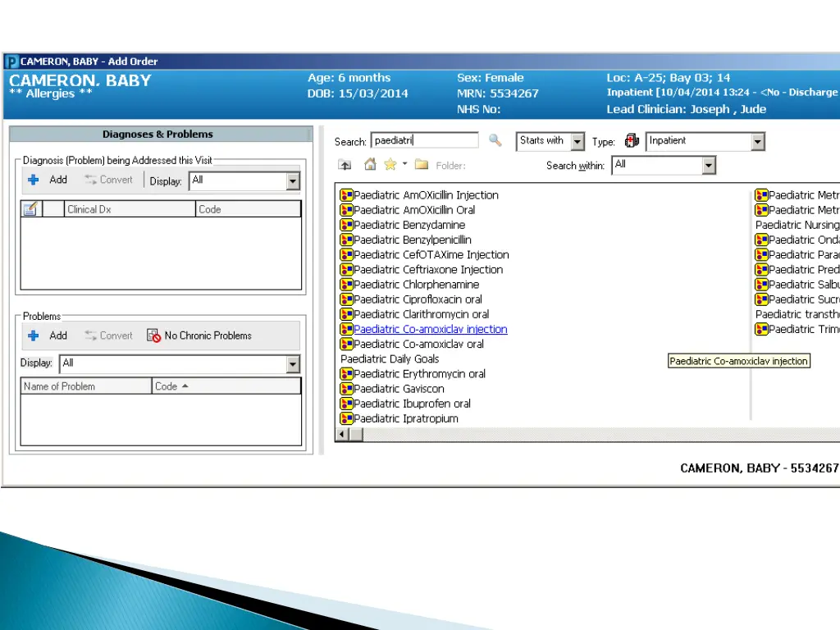Select Paediatric Ibuprofen oral

412,404
